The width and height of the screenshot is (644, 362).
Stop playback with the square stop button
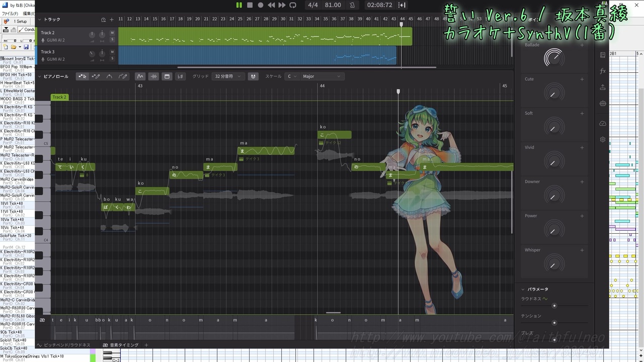[x=250, y=5]
